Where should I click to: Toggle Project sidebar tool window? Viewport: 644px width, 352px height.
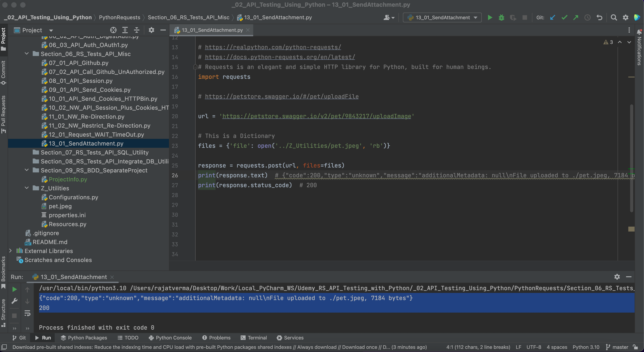pyautogui.click(x=4, y=39)
